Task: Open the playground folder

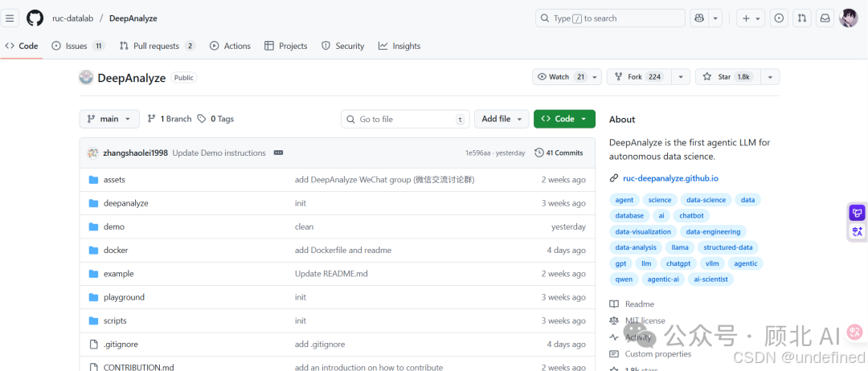Action: pos(124,297)
